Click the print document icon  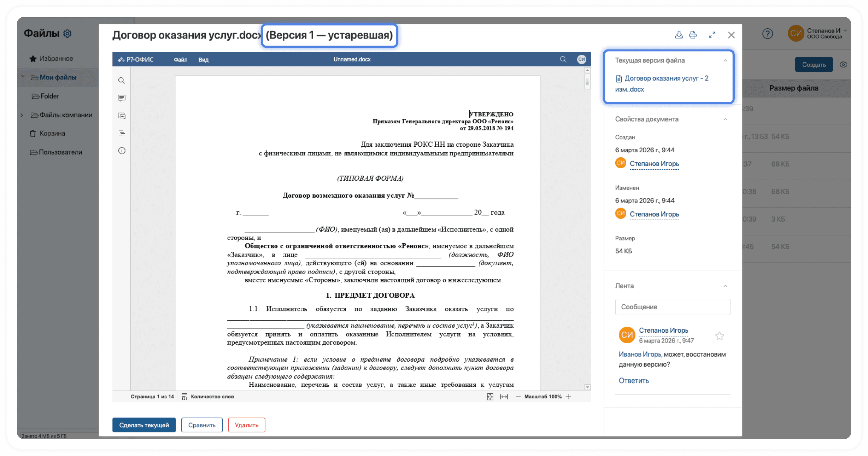click(x=693, y=35)
